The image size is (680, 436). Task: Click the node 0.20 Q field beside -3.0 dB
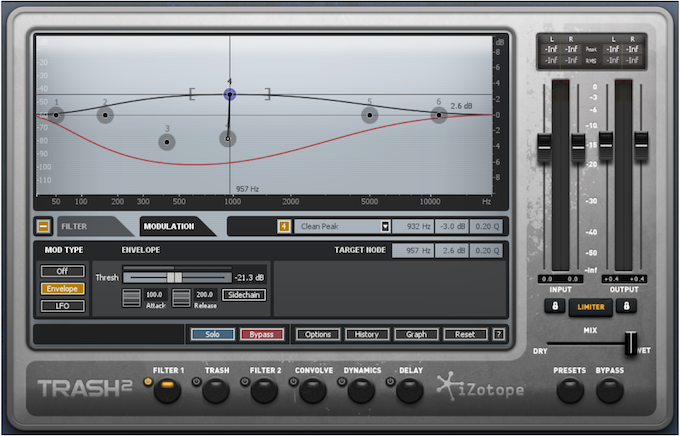click(487, 226)
